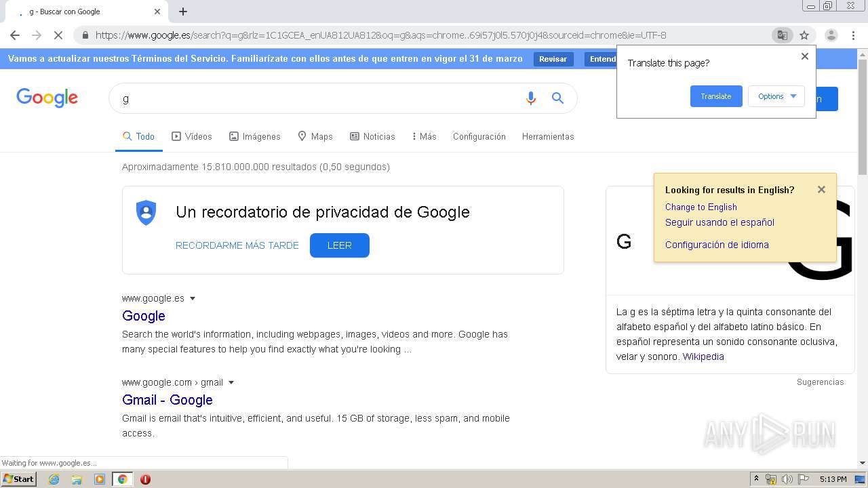Switch to the Vídeos tab
Screen dimensions: 868x488
tap(192, 136)
